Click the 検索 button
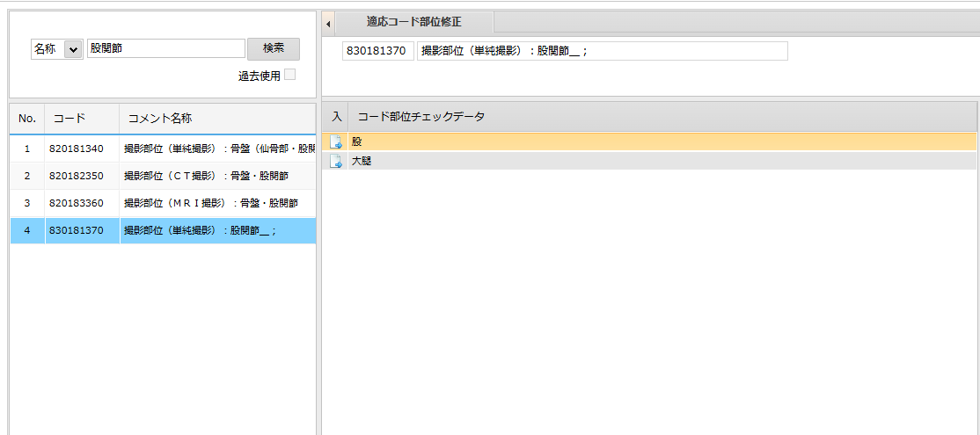The width and height of the screenshot is (980, 435). [273, 48]
